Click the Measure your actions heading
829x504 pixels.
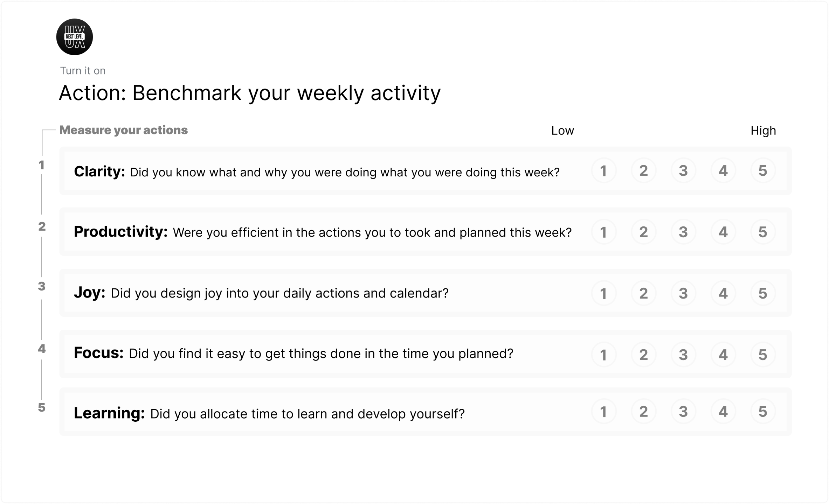tap(124, 130)
